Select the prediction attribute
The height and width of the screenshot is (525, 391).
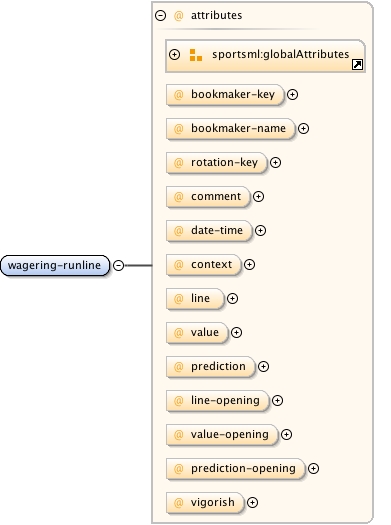(211, 367)
